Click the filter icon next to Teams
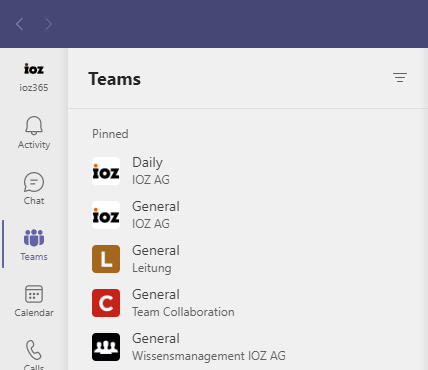428x370 pixels. pyautogui.click(x=400, y=78)
